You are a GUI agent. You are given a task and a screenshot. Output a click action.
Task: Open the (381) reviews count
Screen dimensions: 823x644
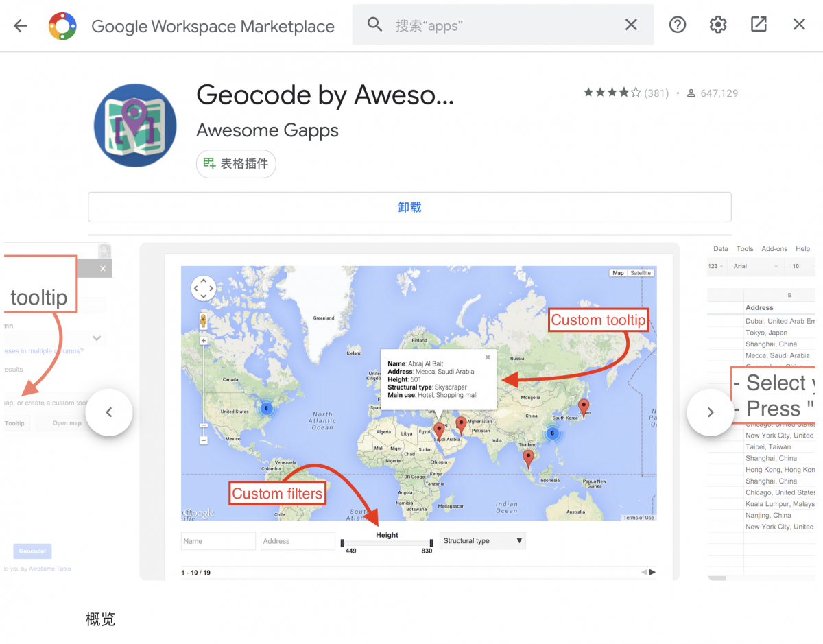(x=656, y=93)
